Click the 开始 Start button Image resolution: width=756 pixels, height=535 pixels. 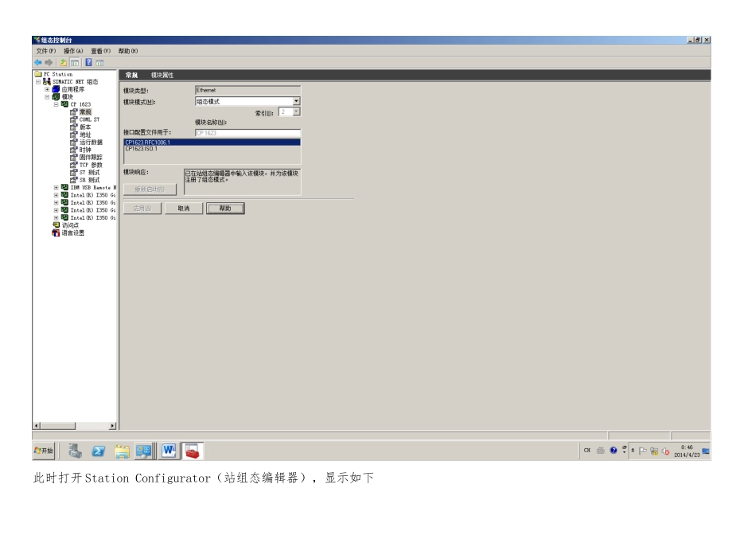tap(44, 451)
